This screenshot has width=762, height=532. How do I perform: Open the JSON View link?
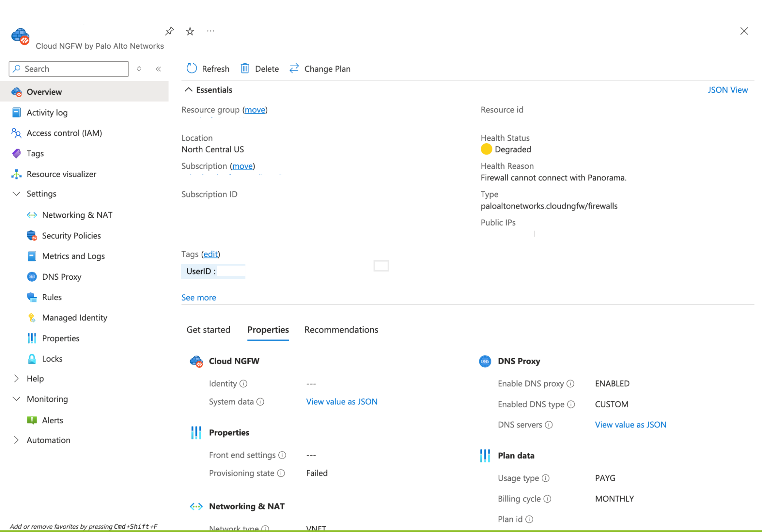[727, 90]
